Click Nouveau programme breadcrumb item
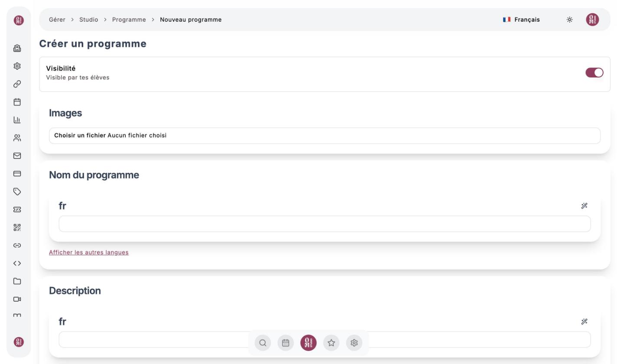This screenshot has width=617, height=364. click(x=191, y=19)
